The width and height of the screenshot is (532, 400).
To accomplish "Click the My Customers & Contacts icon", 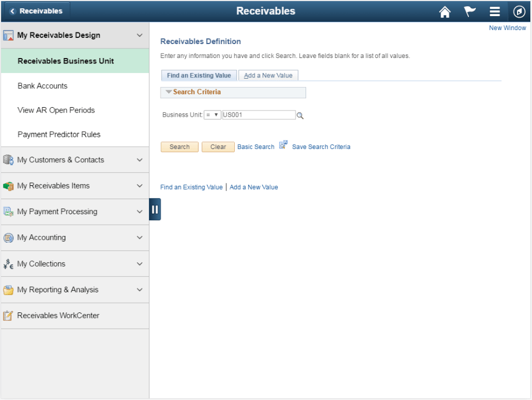I will 8,160.
